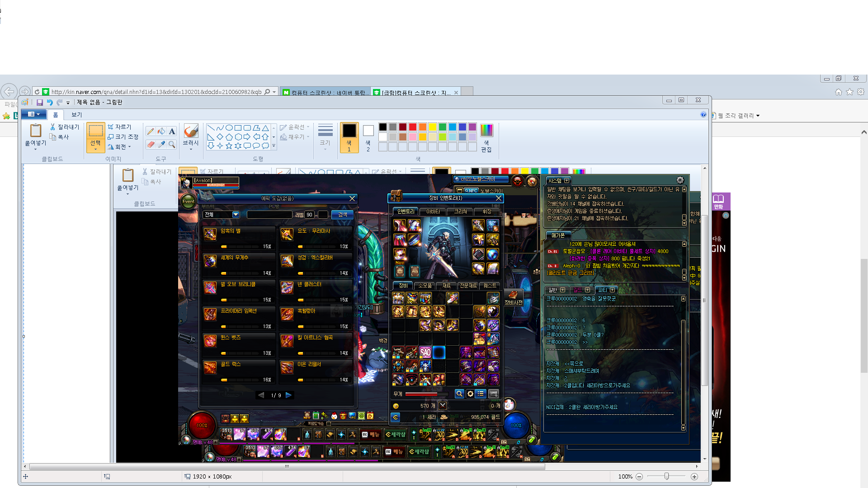Click the zoom in plus button

tap(694, 477)
